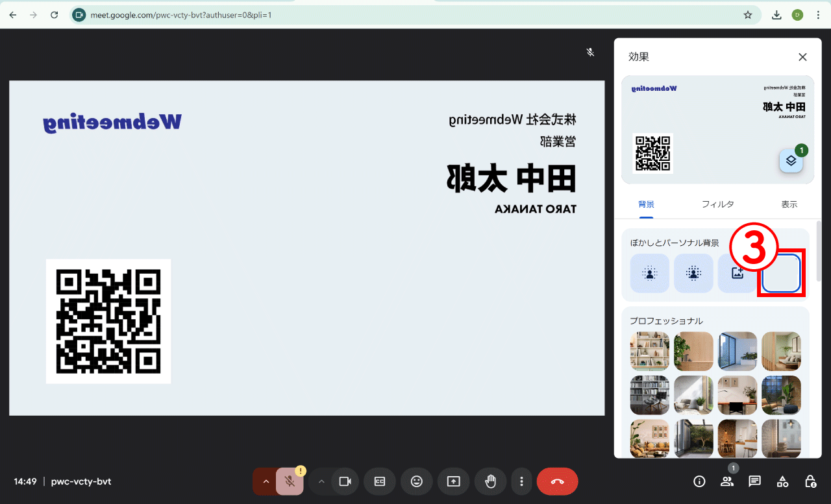Turn on closed captions (CC)
The width and height of the screenshot is (831, 504).
pos(380,481)
